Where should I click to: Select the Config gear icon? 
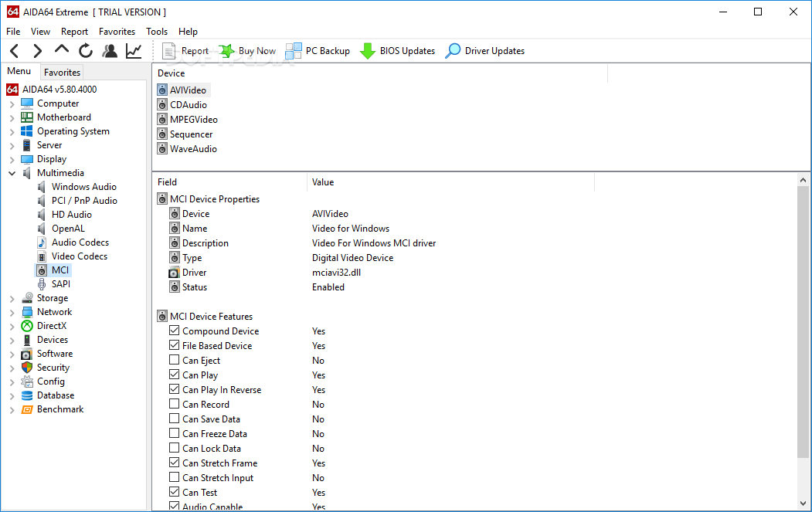click(27, 381)
